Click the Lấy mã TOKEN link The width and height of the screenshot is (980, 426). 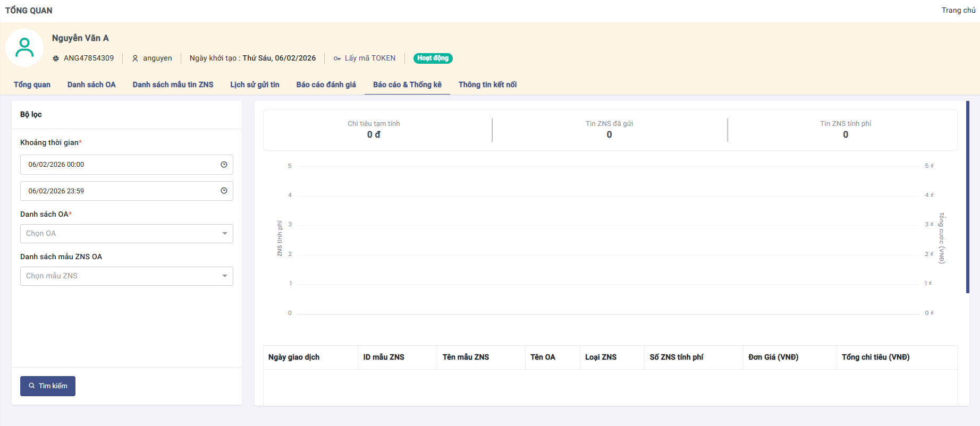[370, 58]
